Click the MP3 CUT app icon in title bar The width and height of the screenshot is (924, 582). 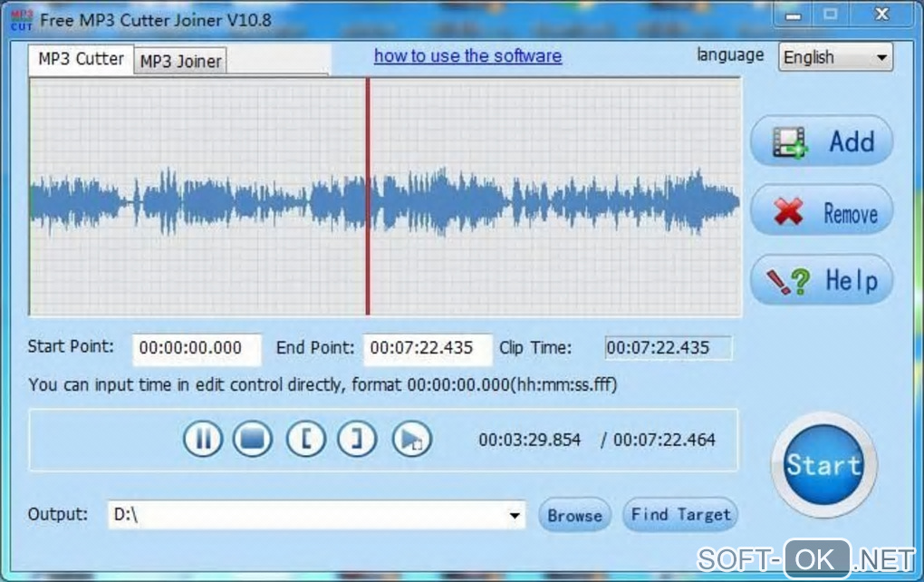[x=22, y=21]
